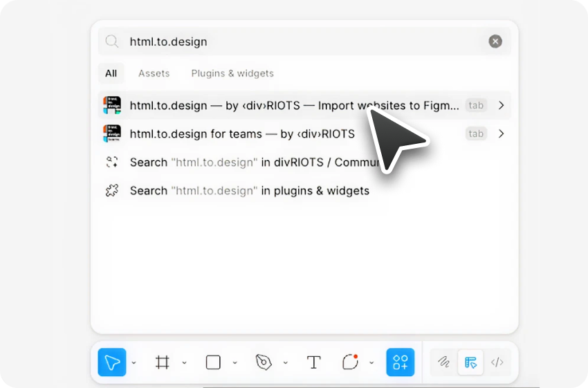Select the Move tool in the toolbar
The image size is (588, 388).
(x=112, y=362)
